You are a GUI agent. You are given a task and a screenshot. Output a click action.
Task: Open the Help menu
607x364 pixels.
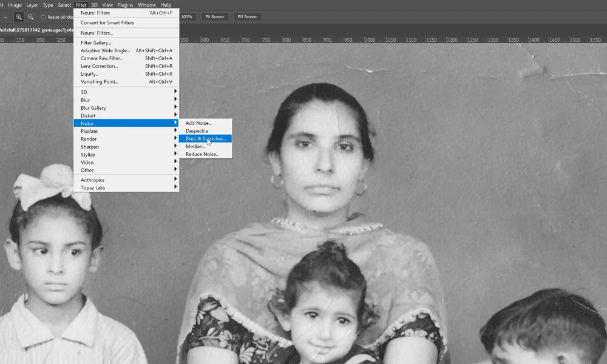coord(166,5)
